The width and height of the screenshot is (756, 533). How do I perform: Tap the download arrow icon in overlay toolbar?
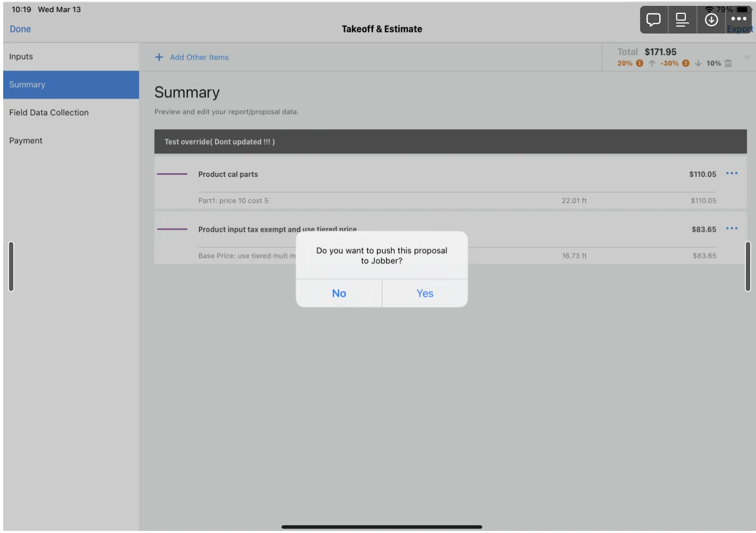711,20
